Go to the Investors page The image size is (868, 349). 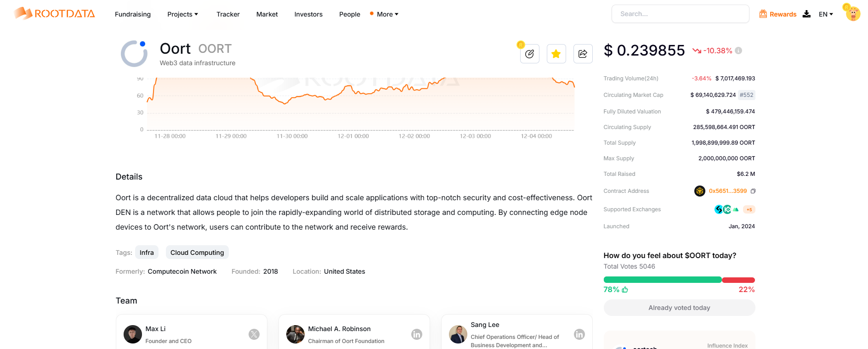pos(308,14)
